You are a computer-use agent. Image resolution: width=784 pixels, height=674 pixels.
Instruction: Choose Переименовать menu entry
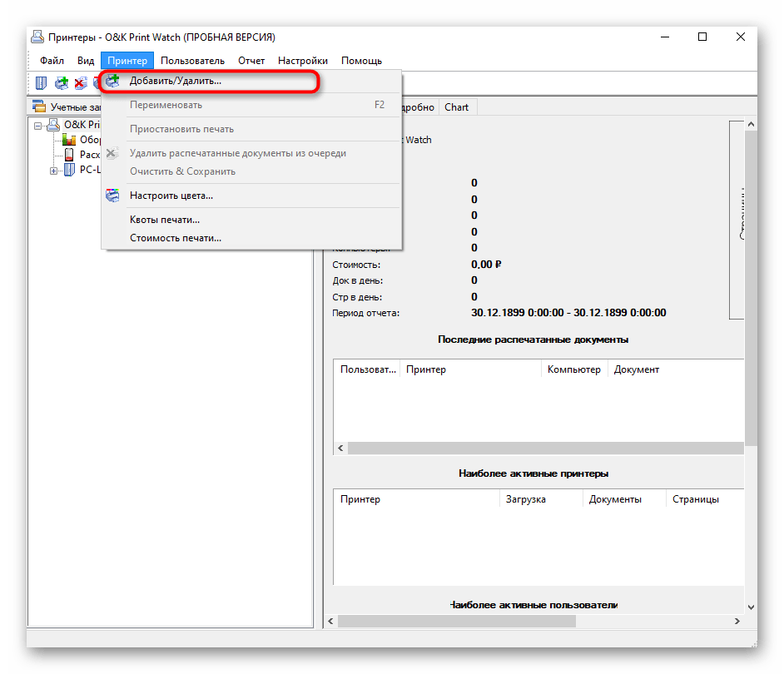(x=251, y=105)
